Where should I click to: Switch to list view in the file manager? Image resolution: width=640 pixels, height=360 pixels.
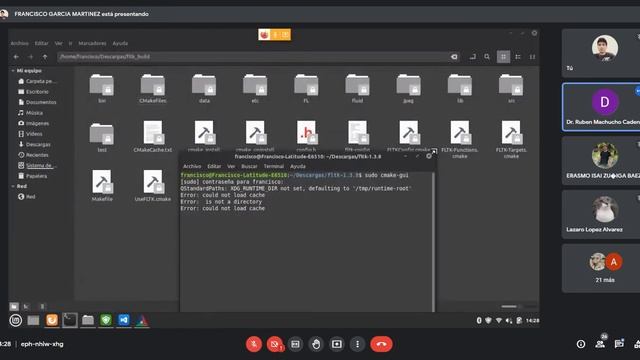(x=518, y=57)
